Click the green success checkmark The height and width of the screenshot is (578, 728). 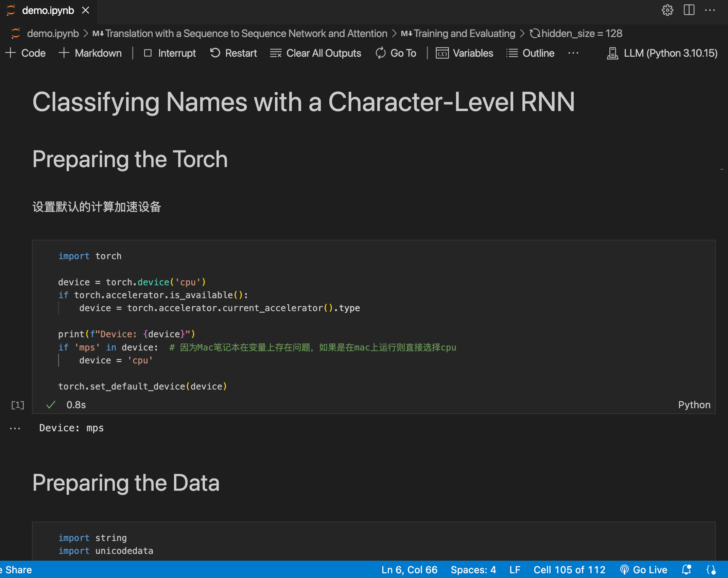(51, 405)
